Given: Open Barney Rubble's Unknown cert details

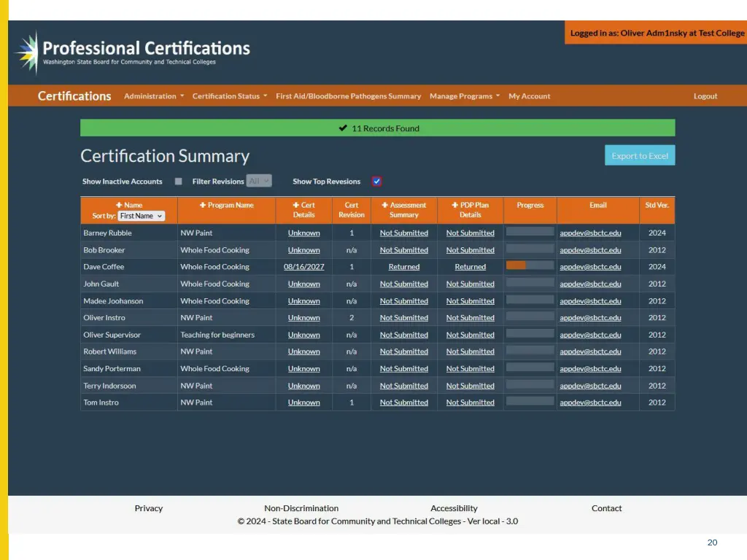Looking at the screenshot, I should point(304,233).
